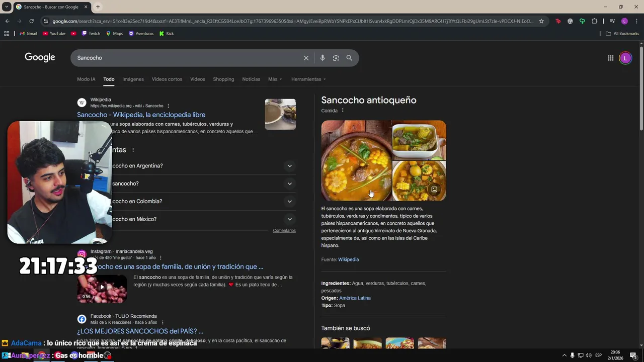Open new tab with plus button
The height and width of the screenshot is (362, 644).
point(98,7)
